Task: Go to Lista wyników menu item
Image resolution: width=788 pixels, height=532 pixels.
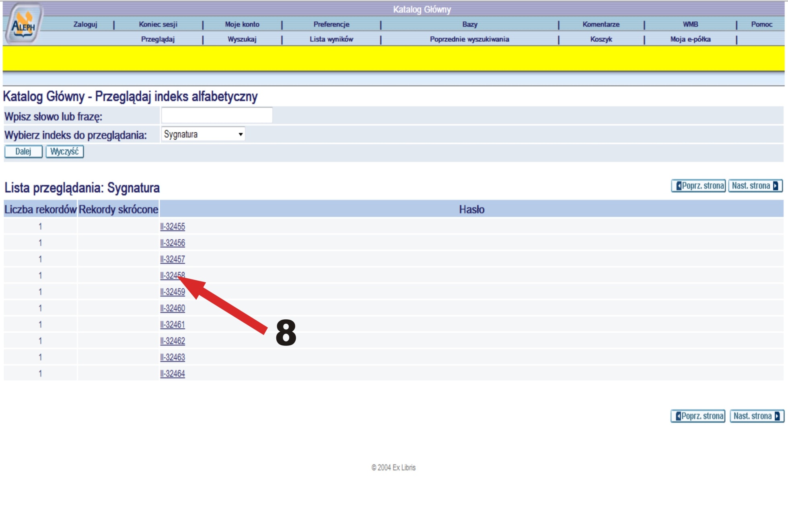Action: 331,39
